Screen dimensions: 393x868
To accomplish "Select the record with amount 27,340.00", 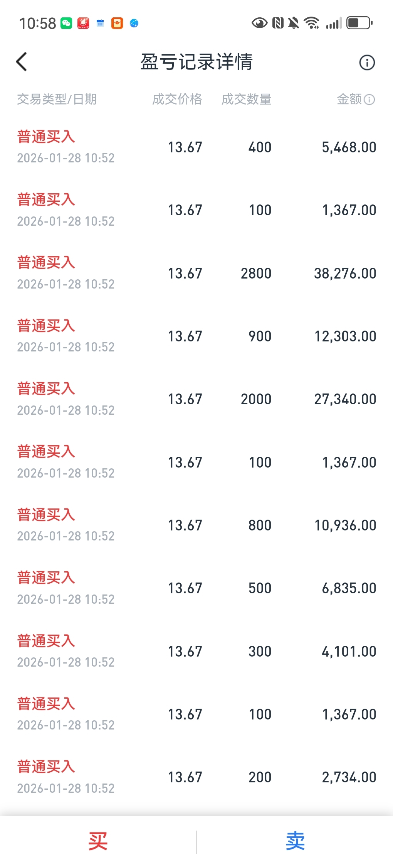I will coord(196,399).
